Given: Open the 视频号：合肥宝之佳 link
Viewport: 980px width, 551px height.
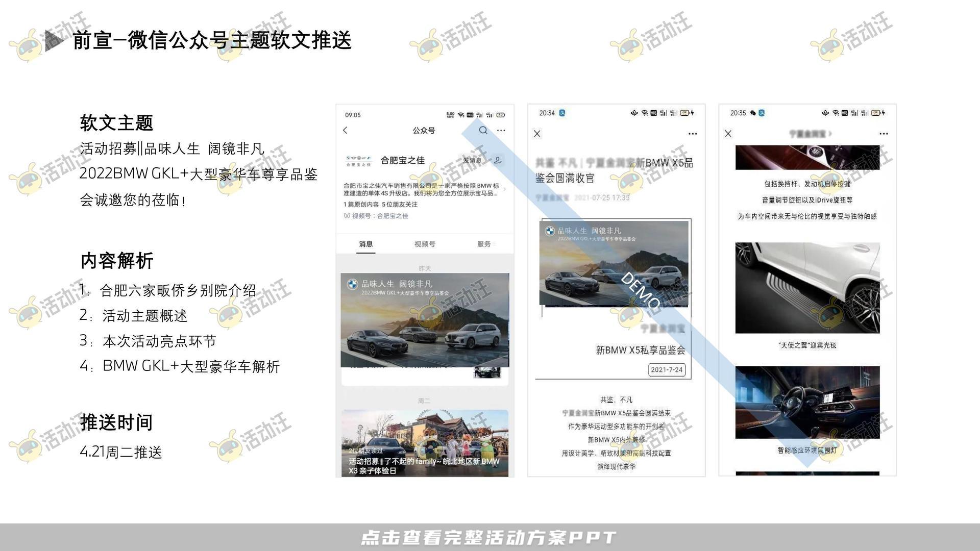Looking at the screenshot, I should tap(376, 216).
